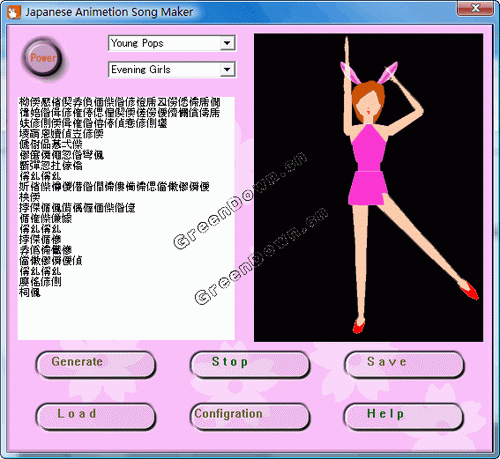Stop the song playback

(250, 365)
